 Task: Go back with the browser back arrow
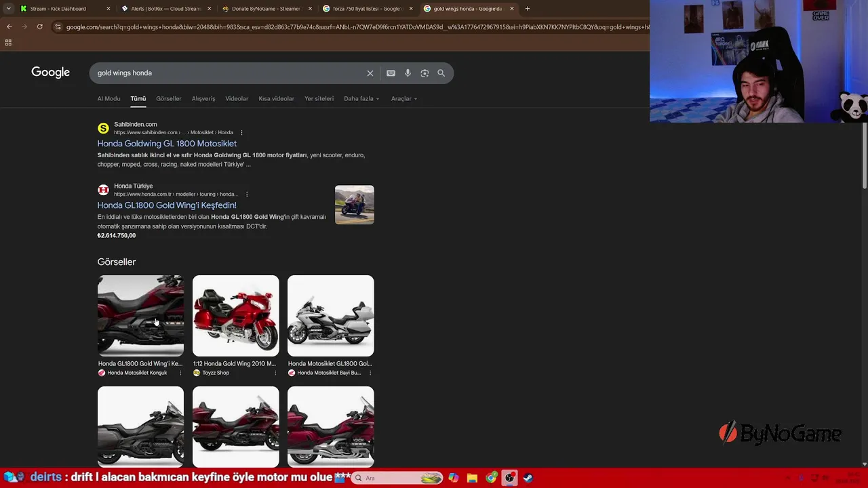[x=9, y=26]
